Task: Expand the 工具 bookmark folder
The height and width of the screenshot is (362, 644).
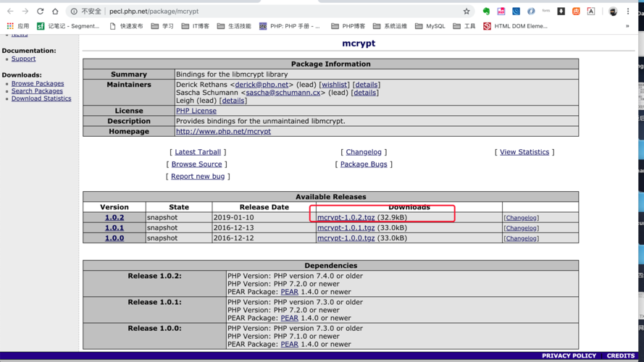Action: click(464, 26)
